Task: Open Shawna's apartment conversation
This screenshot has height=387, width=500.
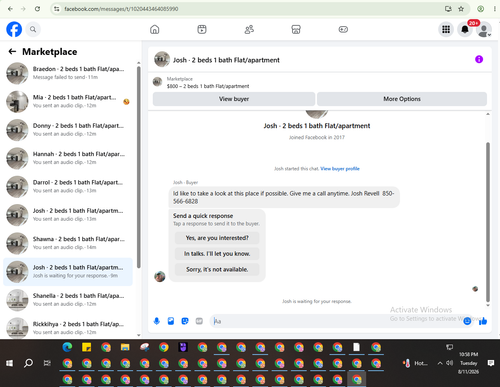Action: [x=68, y=243]
